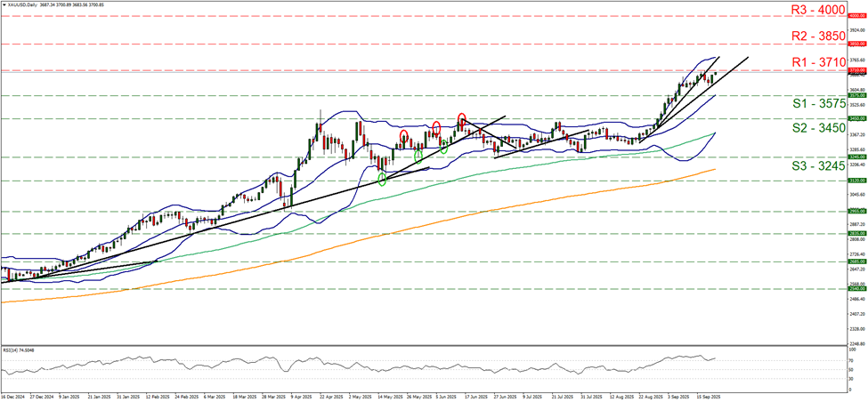This screenshot has width=868, height=402.
Task: Click the 2540.00 price tag on axis
Action: pyautogui.click(x=856, y=289)
